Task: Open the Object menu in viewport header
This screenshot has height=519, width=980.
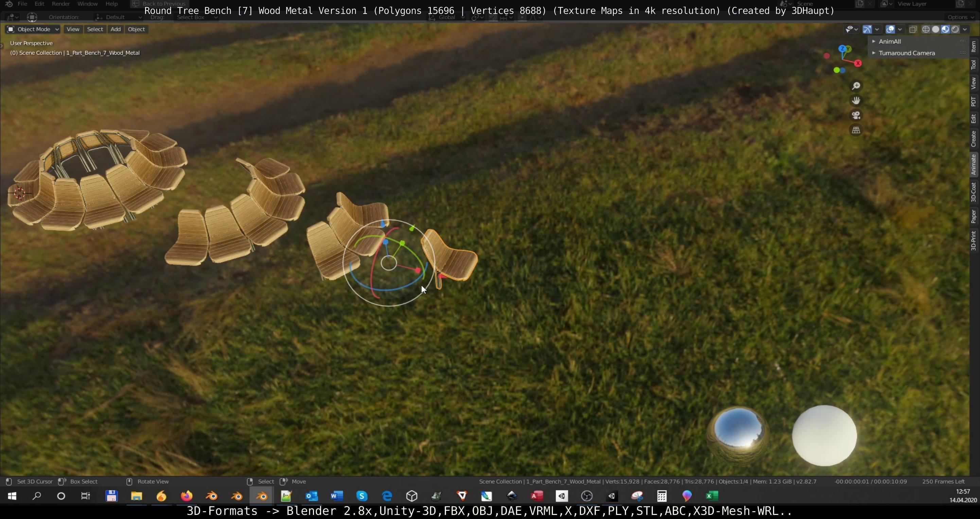Action: pos(136,29)
